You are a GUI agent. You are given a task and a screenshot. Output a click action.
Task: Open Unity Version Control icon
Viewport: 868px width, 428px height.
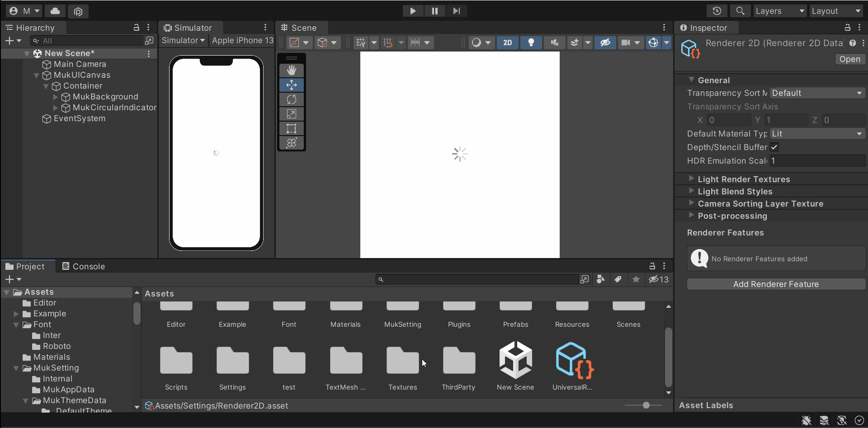pyautogui.click(x=78, y=11)
